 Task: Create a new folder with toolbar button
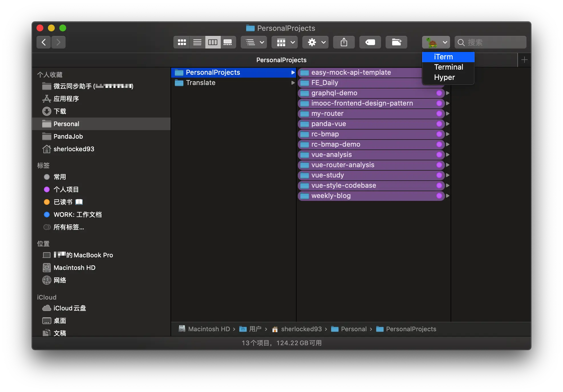[396, 42]
